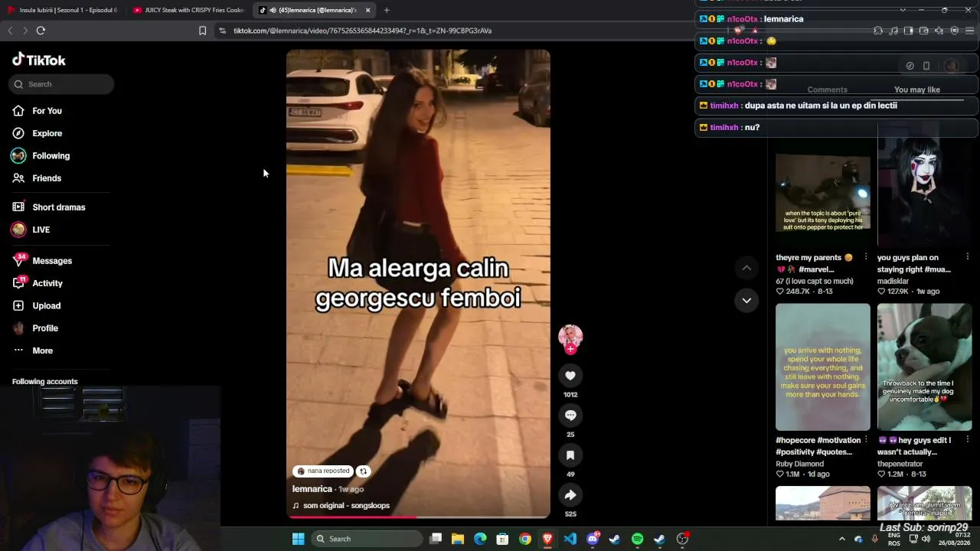Open the hopecore motivation video thumbnail
The height and width of the screenshot is (551, 980).
(x=823, y=367)
